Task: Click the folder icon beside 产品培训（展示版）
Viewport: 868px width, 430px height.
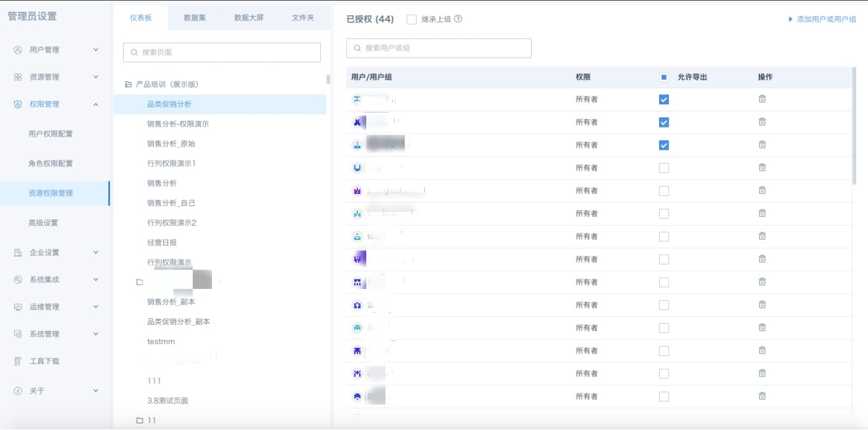Action: pyautogui.click(x=129, y=85)
